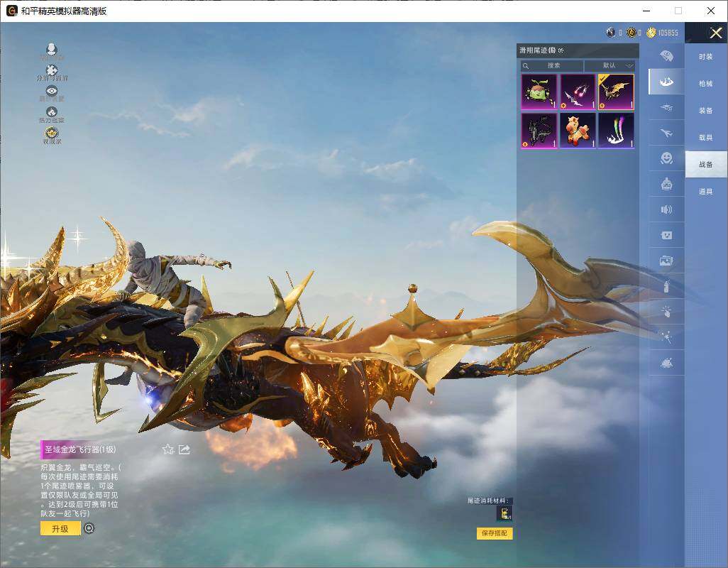
Task: Click the share arrow icon beside item name
Action: pos(184,449)
